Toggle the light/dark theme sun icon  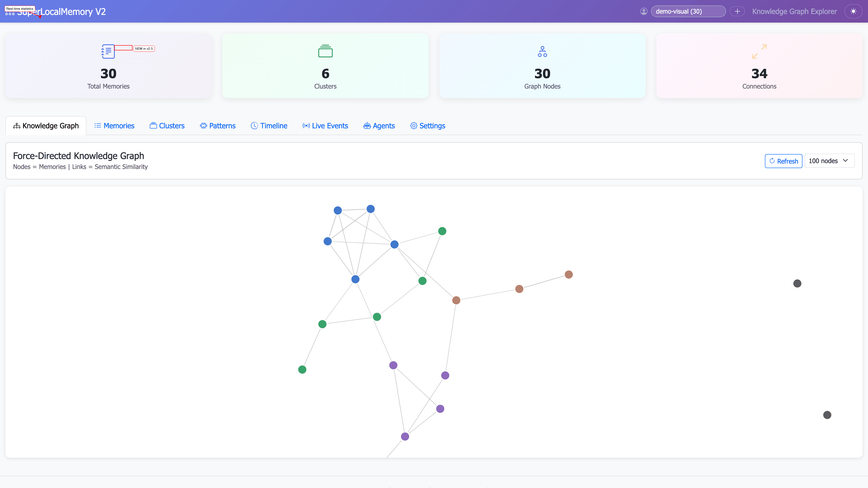tap(854, 11)
